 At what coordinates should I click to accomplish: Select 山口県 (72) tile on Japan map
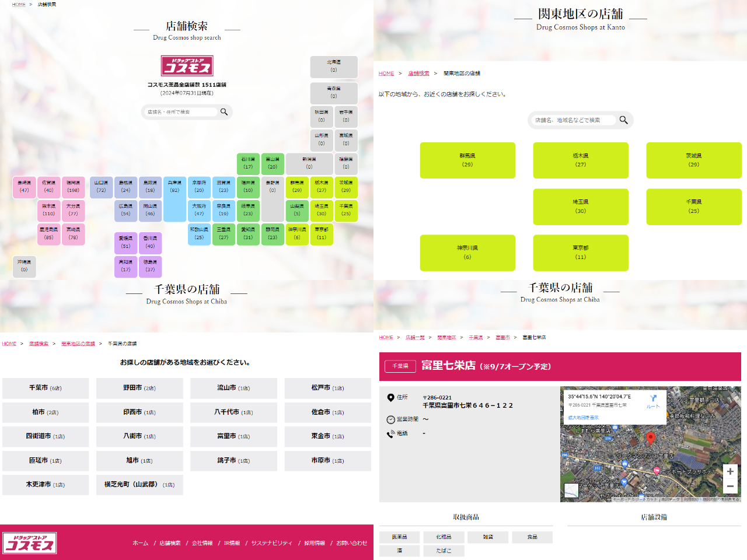point(101,187)
